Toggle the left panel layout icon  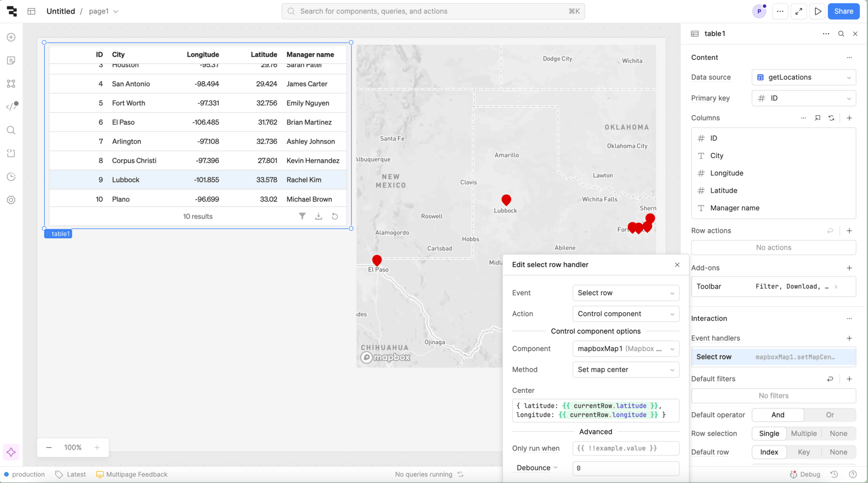click(31, 11)
